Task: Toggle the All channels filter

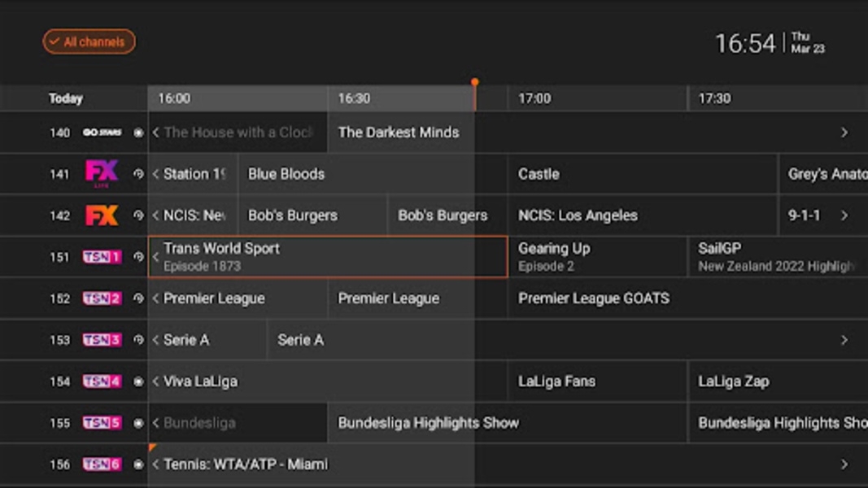Action: click(x=89, y=41)
